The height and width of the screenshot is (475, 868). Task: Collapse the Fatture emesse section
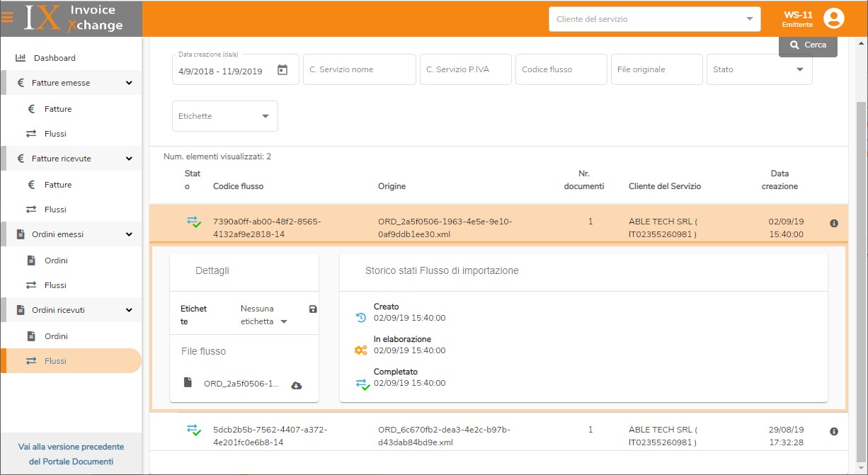pos(129,83)
